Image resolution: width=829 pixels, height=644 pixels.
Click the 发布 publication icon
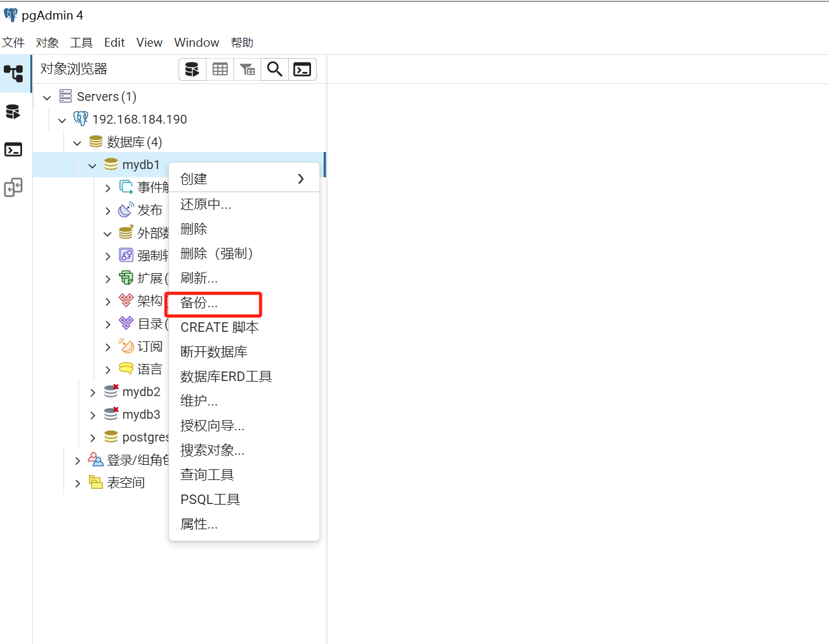tap(126, 210)
